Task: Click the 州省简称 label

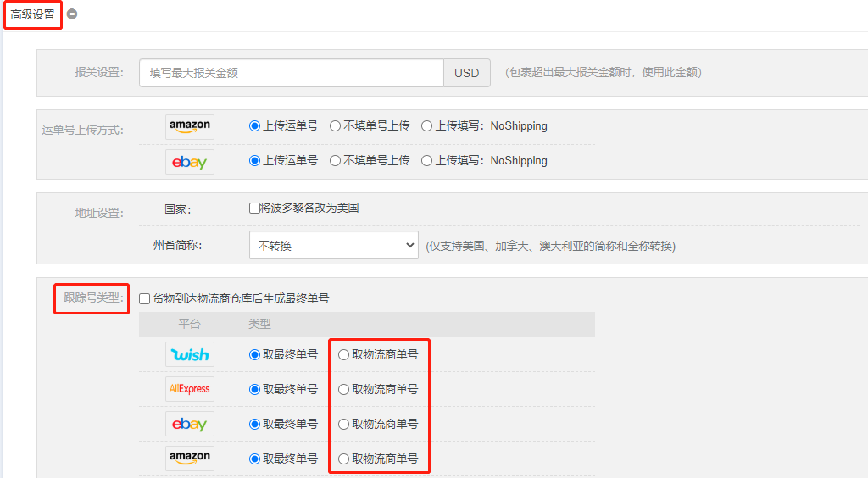Action: click(178, 245)
